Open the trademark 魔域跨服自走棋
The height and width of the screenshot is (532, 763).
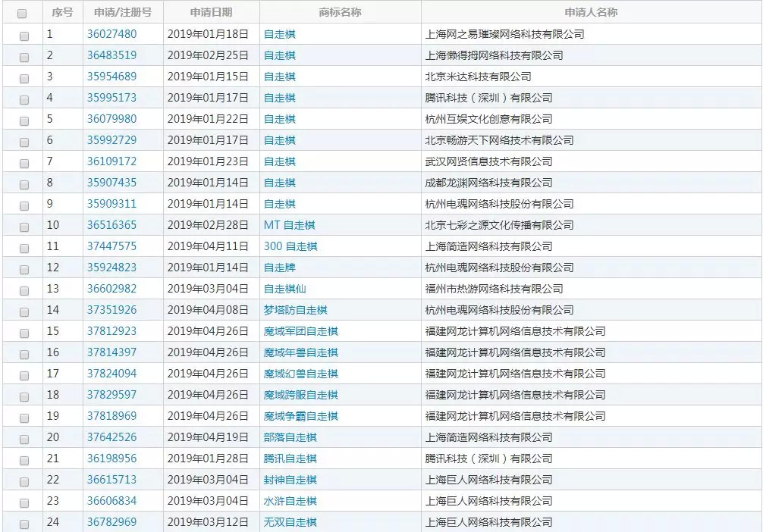tap(301, 395)
